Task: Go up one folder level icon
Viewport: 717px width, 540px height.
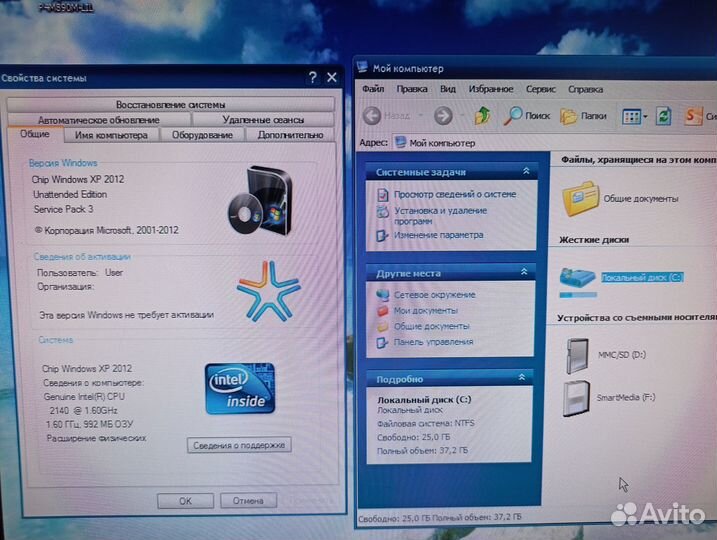Action: tap(482, 115)
